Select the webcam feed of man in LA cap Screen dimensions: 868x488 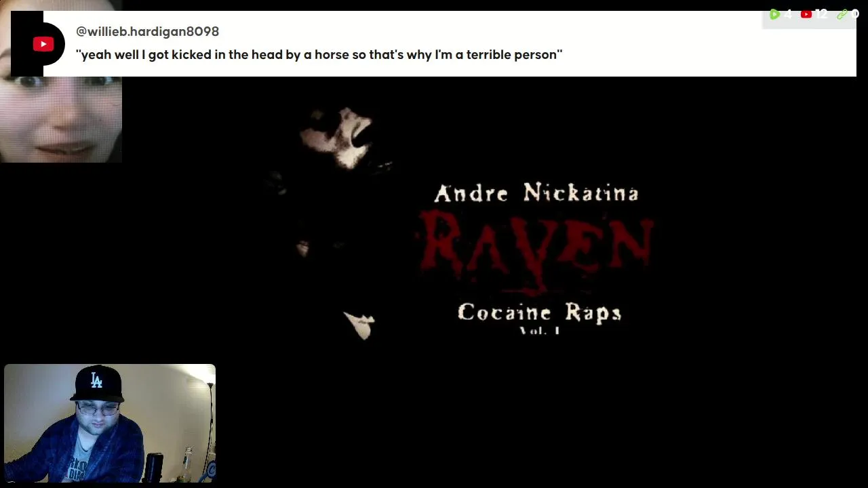(110, 423)
